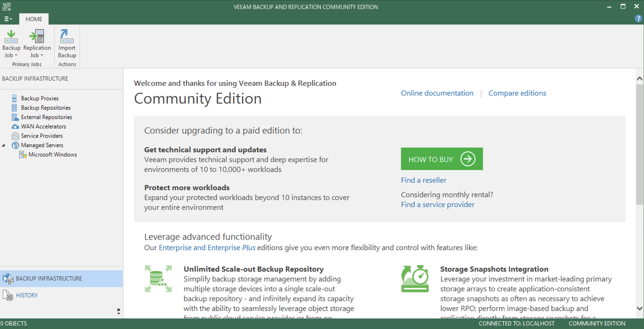
Task: Click the 0 OBJECTS status bar text
Action: (x=14, y=323)
